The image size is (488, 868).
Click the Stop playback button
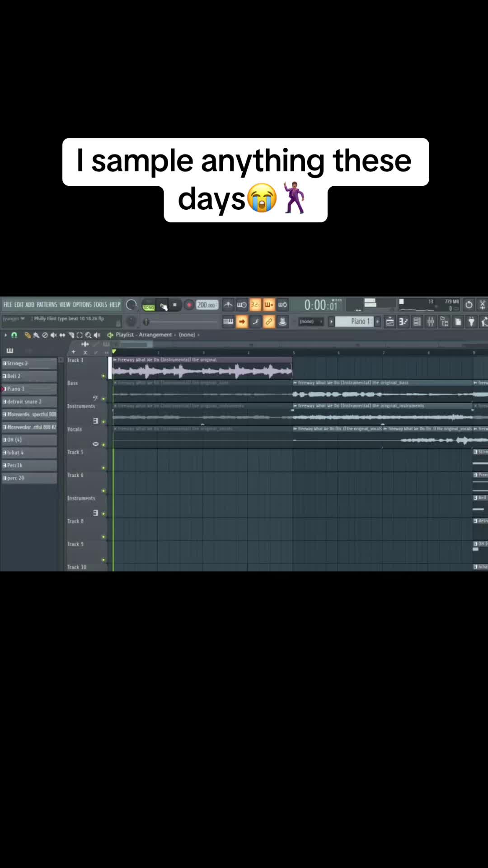pyautogui.click(x=175, y=305)
